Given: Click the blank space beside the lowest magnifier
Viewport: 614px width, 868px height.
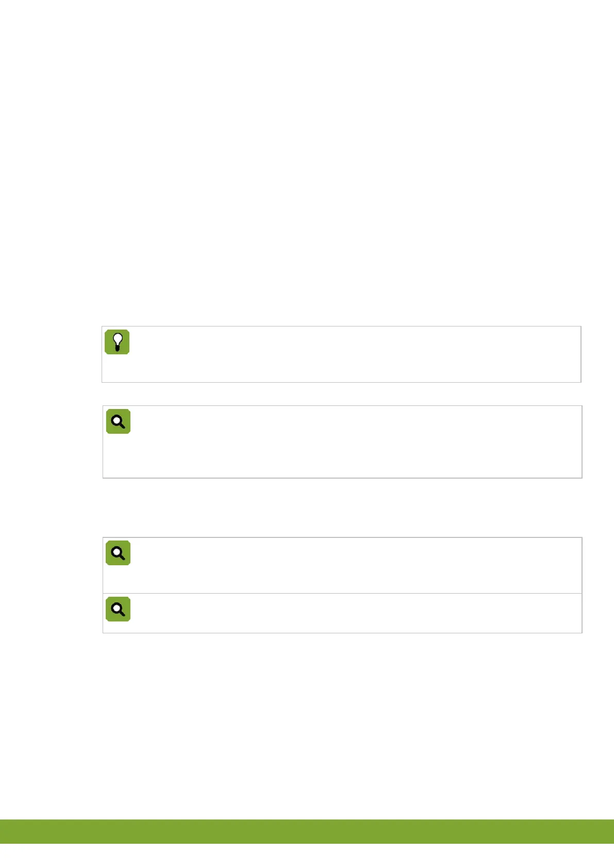Looking at the screenshot, I should [356, 613].
